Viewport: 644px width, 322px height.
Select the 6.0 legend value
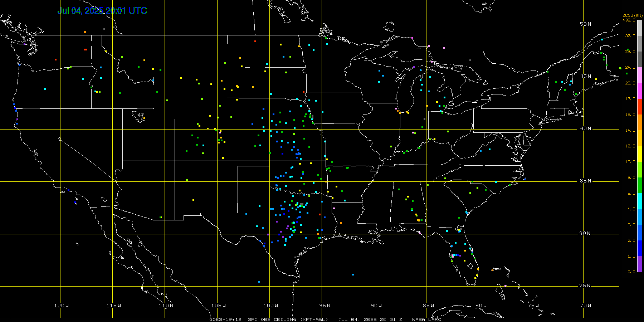tap(631, 193)
